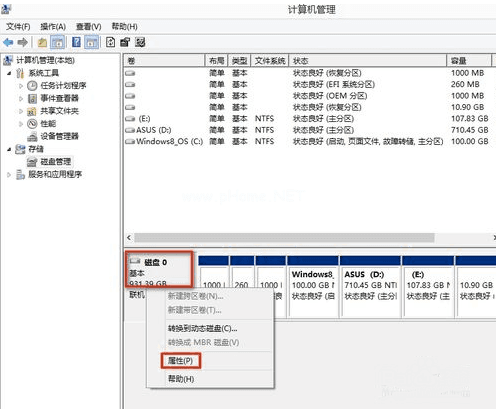Click the Back arrow toolbar icon
The width and height of the screenshot is (496, 409).
click(x=8, y=42)
